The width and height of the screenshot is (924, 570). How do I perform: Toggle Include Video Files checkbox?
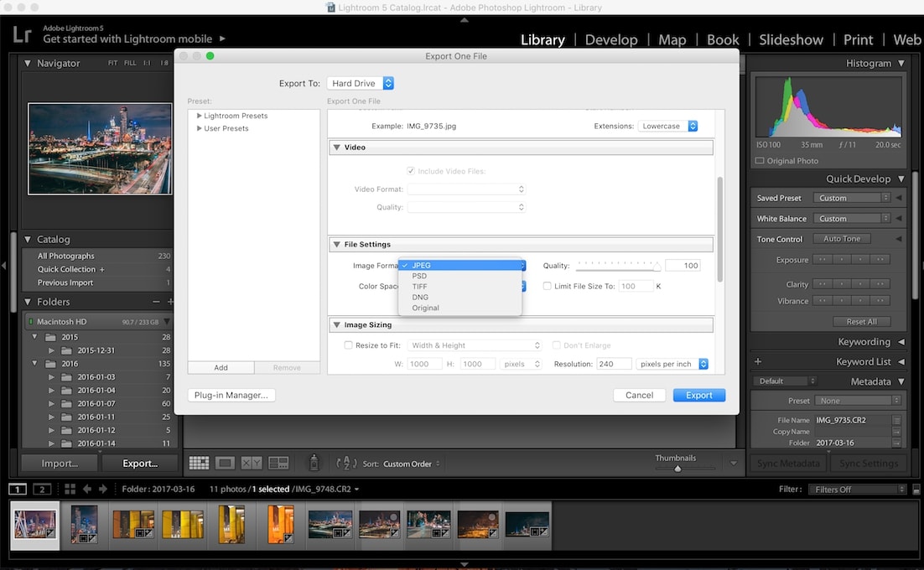pos(410,171)
